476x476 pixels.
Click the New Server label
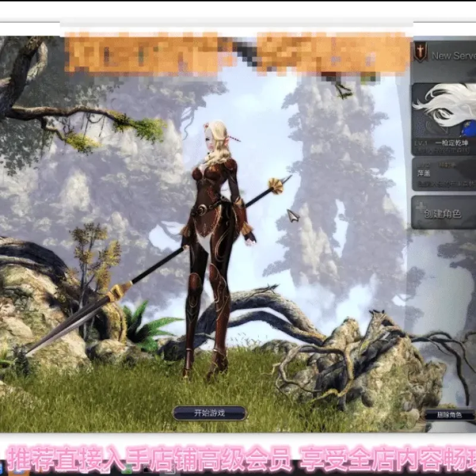(453, 56)
